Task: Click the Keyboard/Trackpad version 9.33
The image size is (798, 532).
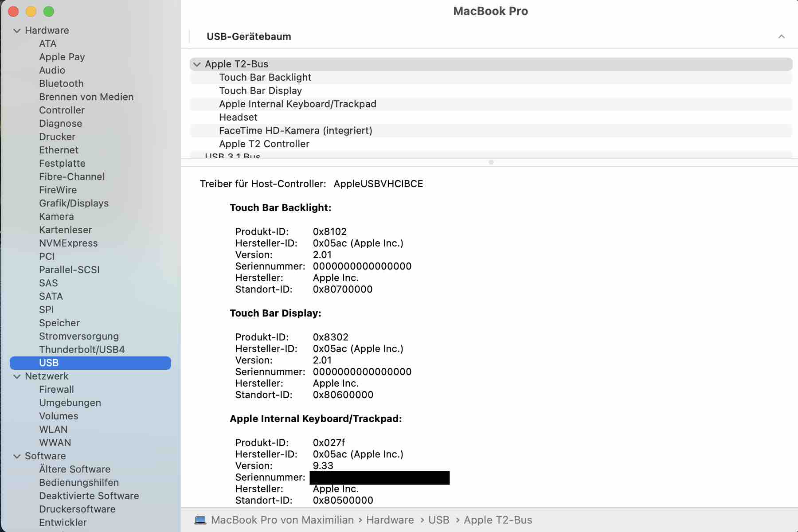Action: click(x=323, y=466)
